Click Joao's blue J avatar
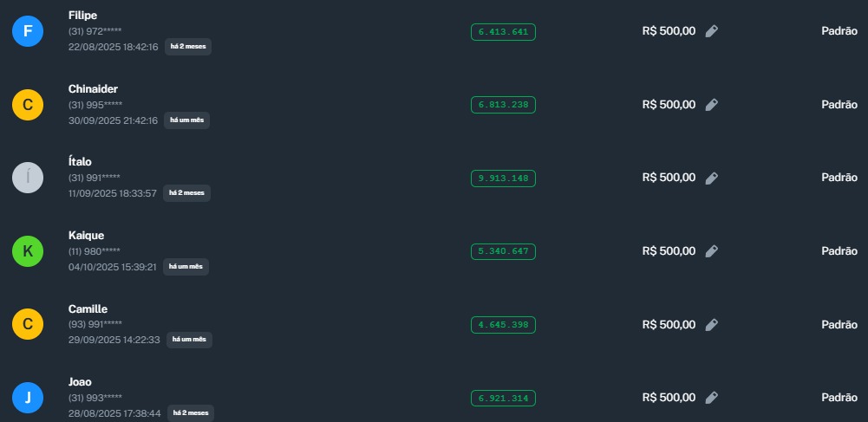The width and height of the screenshot is (868, 422). (x=28, y=398)
